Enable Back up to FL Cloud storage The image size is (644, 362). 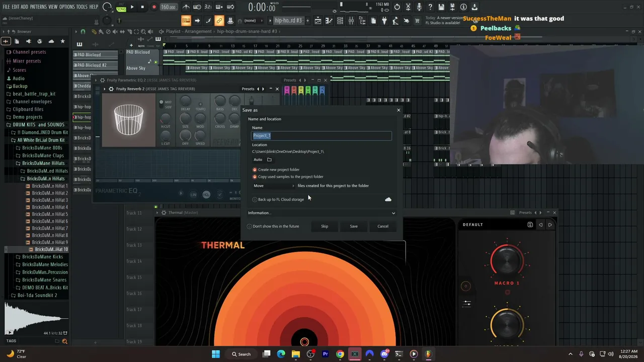pos(255,200)
